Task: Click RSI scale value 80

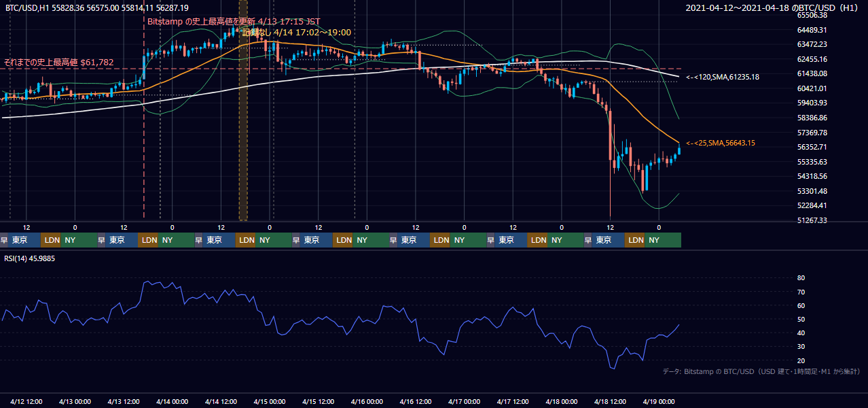Action: [801, 278]
